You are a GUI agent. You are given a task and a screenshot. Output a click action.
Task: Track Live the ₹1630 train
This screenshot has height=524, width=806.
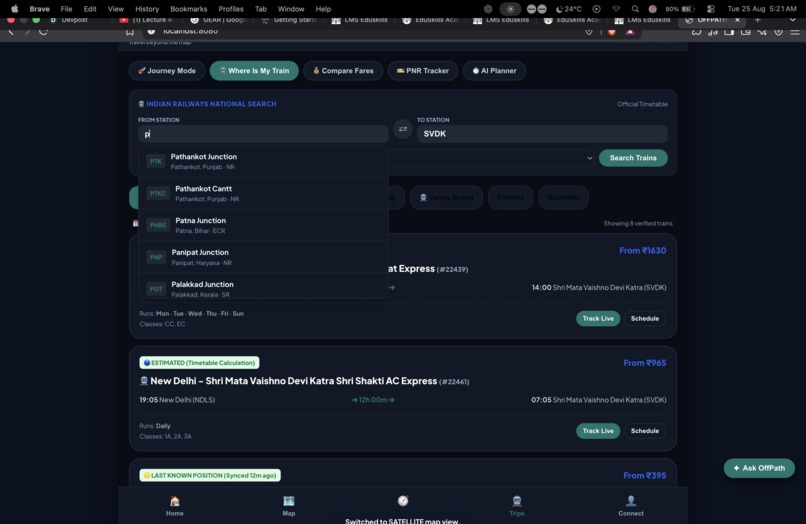coord(598,319)
